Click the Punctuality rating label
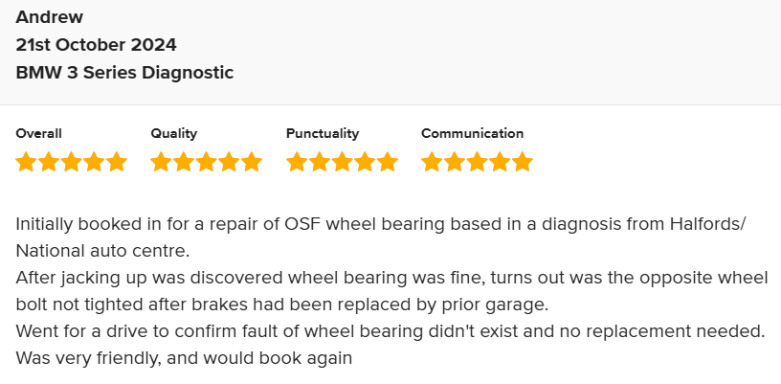Viewport: 781px width, 384px height. 322,133
